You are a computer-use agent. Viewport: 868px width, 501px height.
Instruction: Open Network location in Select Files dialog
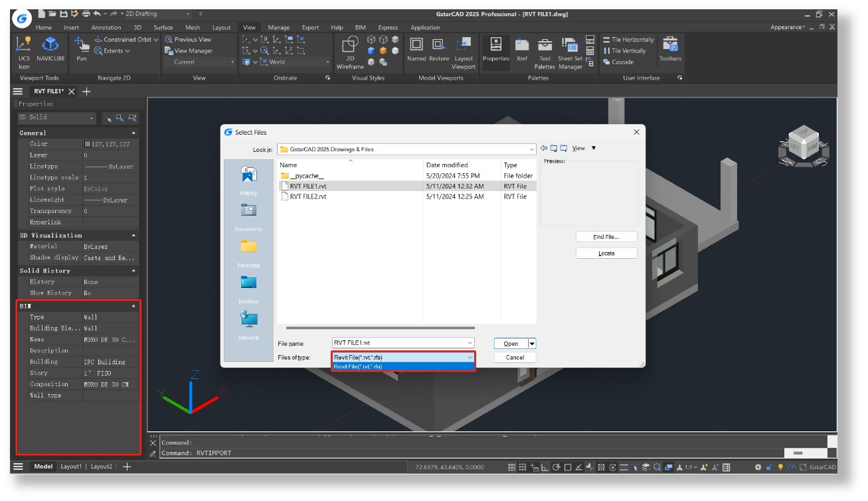(248, 325)
